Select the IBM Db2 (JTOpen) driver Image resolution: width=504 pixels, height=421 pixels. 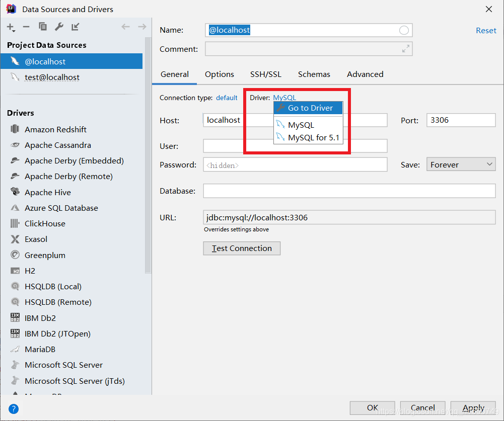point(73,333)
